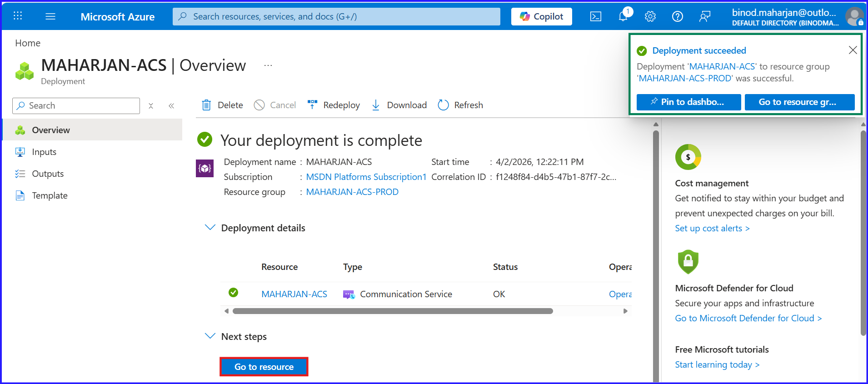This screenshot has height=384, width=868.
Task: Open the Feedback icon in the header
Action: 705,17
